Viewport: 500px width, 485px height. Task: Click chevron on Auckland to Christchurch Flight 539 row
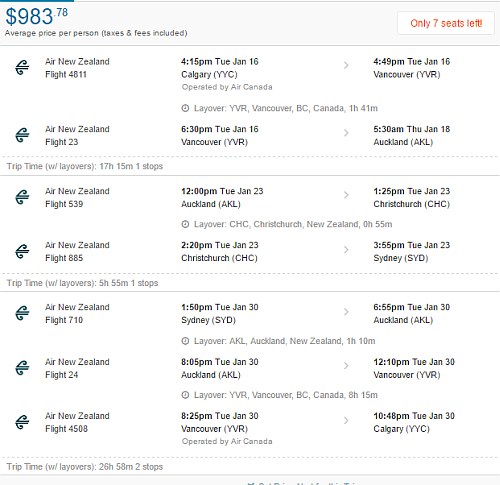[x=346, y=195]
